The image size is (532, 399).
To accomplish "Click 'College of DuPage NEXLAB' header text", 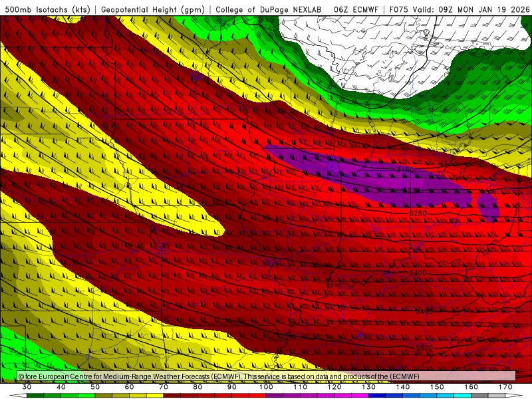I will coord(269,9).
